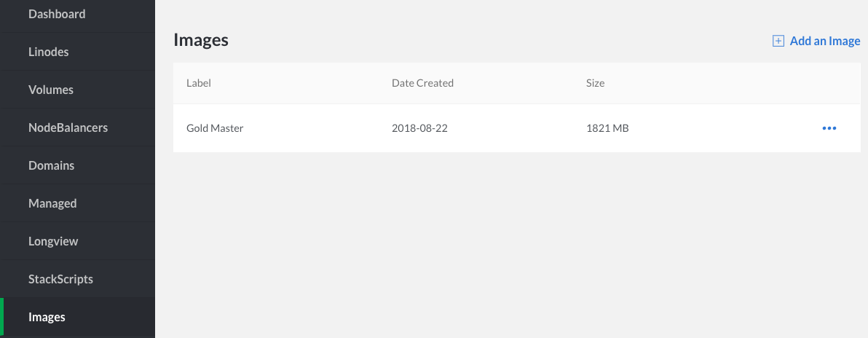
Task: Click the 2018-08-22 date cell
Action: (x=419, y=128)
